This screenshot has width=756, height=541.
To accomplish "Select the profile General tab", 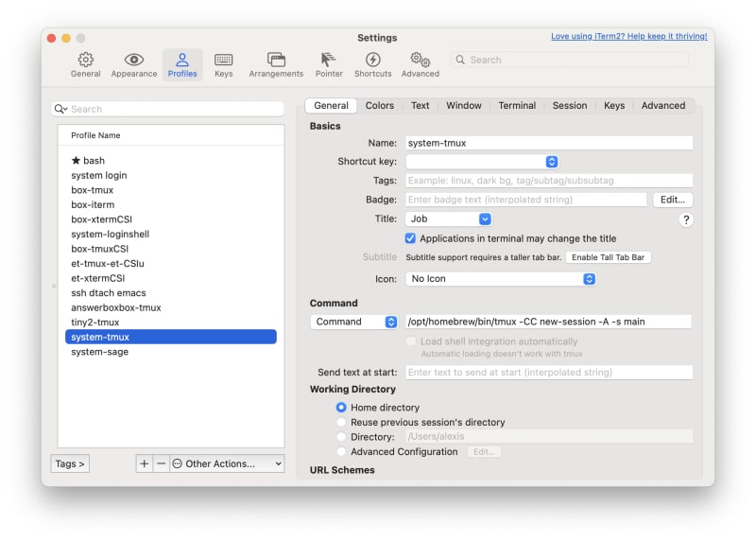I will point(331,106).
